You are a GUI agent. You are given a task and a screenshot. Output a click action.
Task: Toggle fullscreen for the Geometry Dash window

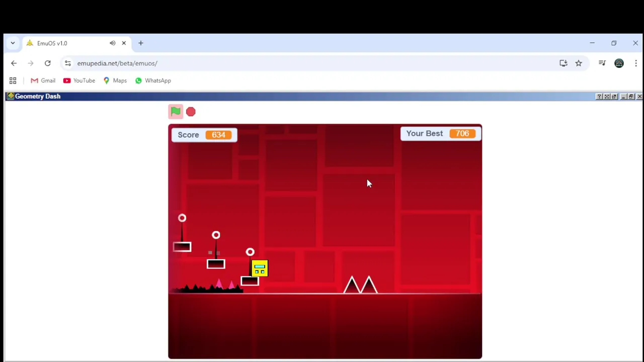[606, 97]
